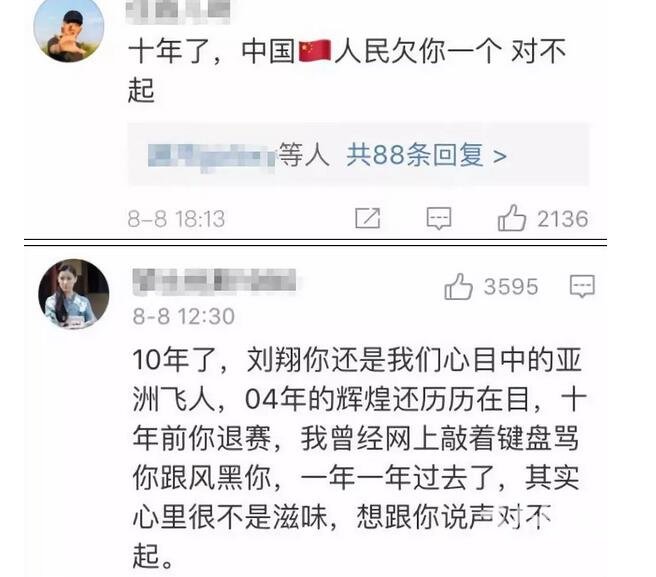Open reply bubble icon beside 2136 likes

tap(439, 218)
